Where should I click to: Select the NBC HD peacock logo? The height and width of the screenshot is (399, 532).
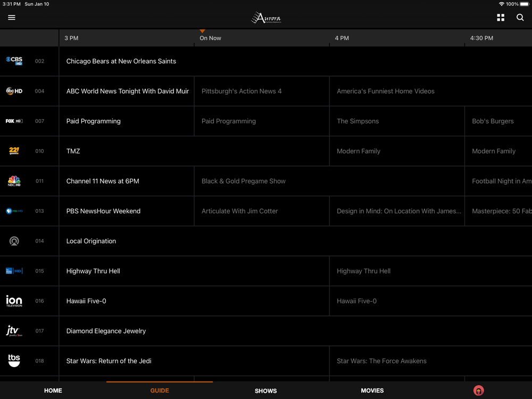coord(14,181)
